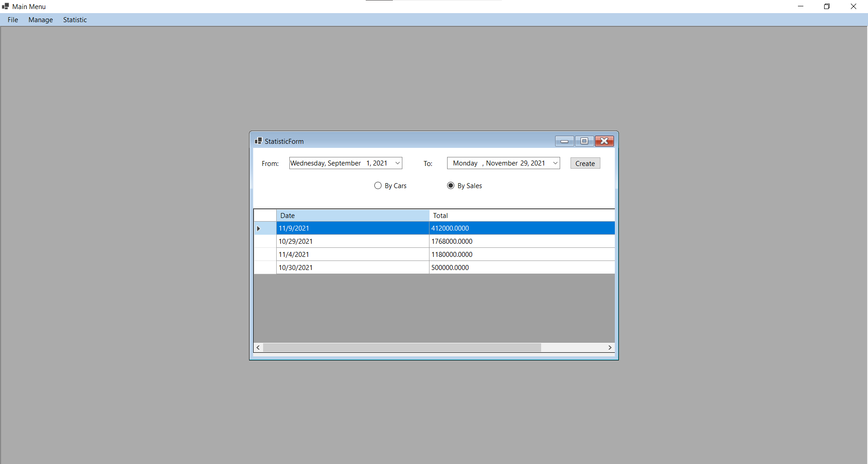Open the From date picker dropdown arrow
The image size is (868, 464).
coord(397,163)
